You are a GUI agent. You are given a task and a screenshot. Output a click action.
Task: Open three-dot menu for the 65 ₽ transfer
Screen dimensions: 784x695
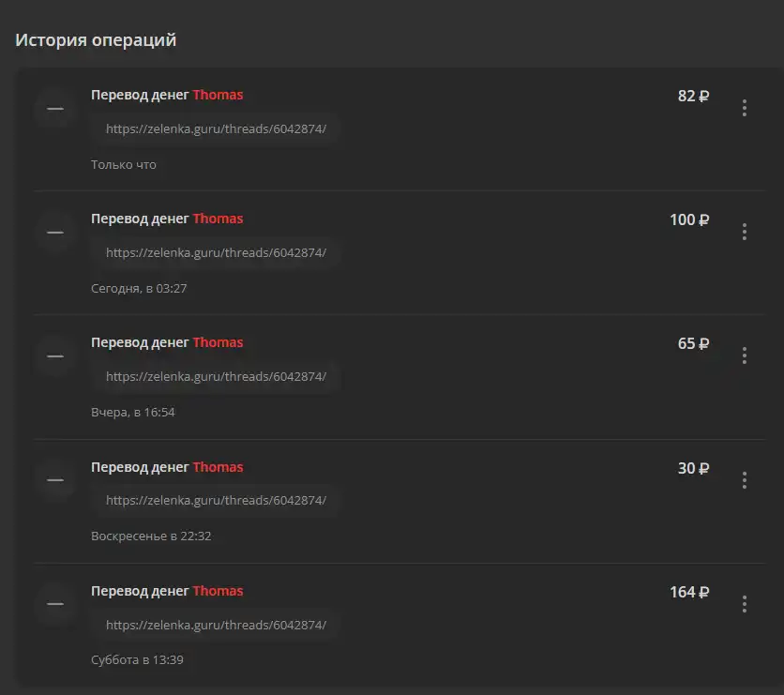click(x=745, y=355)
